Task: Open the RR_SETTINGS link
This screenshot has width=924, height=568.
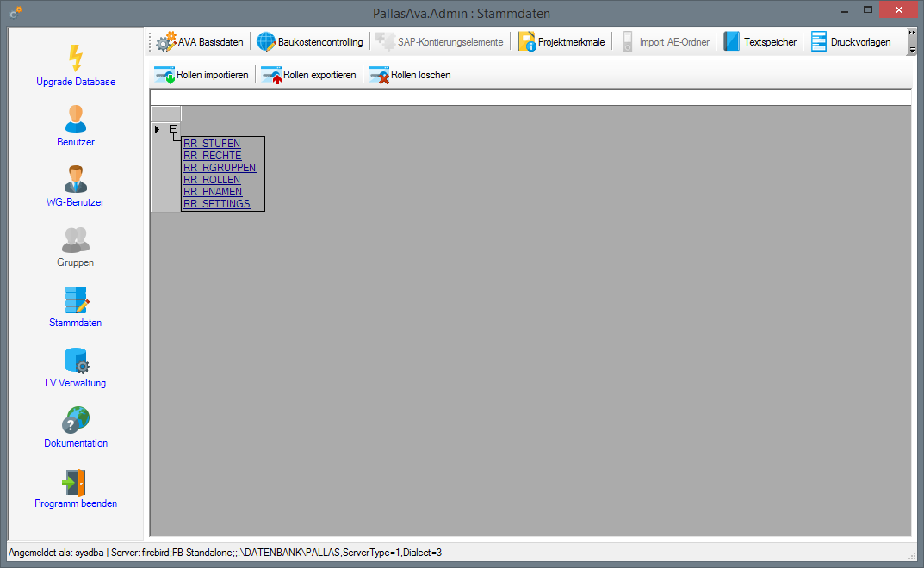Action: pyautogui.click(x=217, y=204)
